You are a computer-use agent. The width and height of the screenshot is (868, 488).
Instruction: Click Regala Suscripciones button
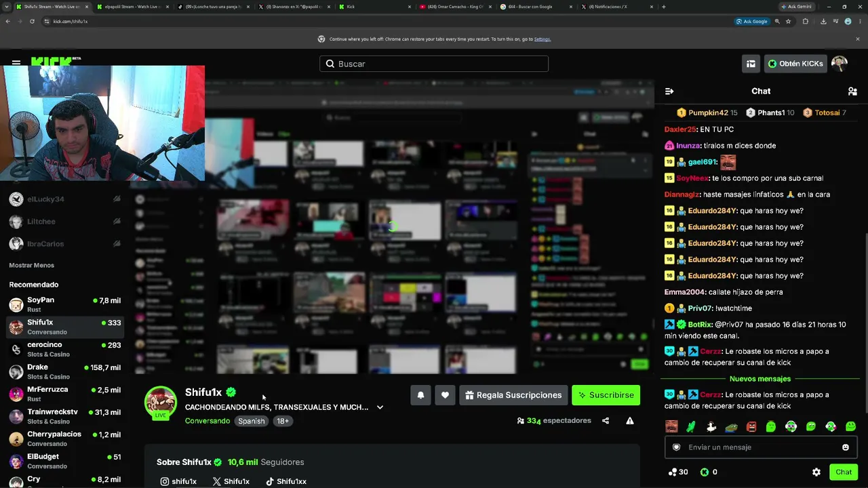[513, 395]
